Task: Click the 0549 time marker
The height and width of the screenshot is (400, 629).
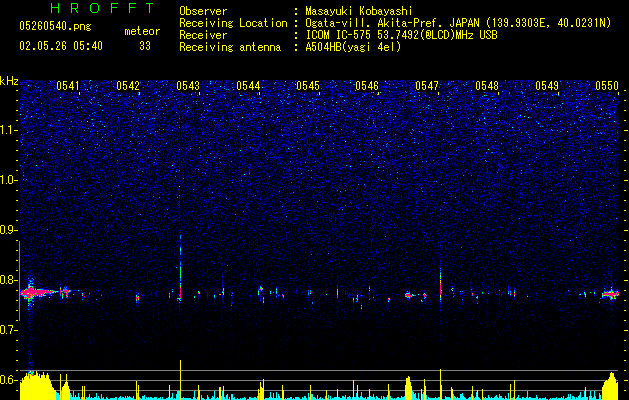Action: [547, 86]
